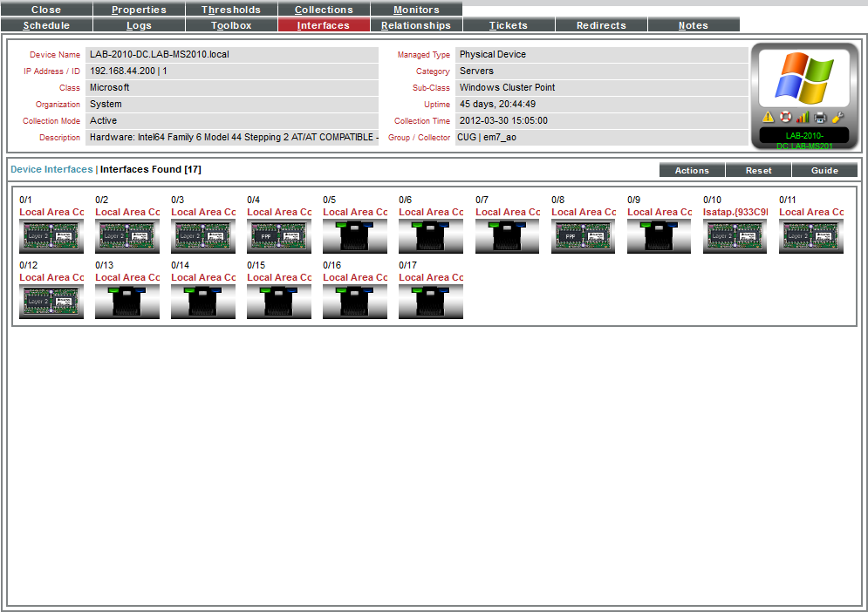Click the interface 0/16 port thumbnail
The image size is (868, 612).
pyautogui.click(x=354, y=301)
